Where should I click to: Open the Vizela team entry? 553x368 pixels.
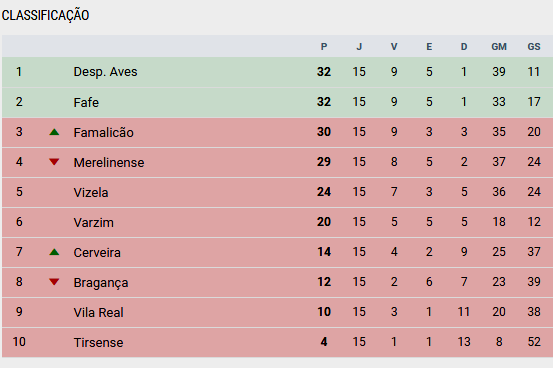[x=91, y=192]
